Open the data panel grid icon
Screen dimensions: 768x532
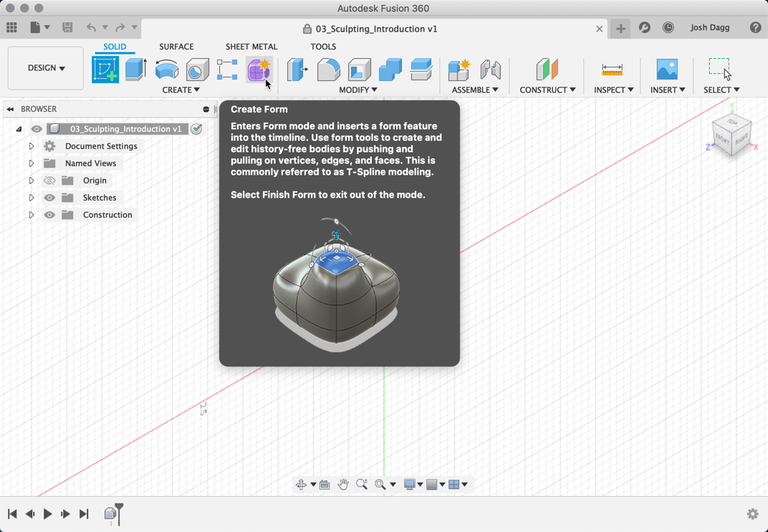point(11,27)
